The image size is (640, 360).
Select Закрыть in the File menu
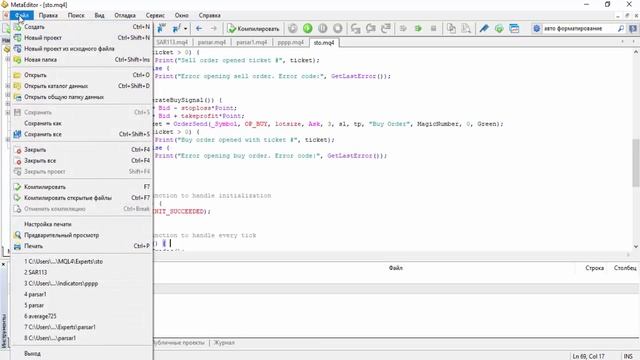[82, 150]
